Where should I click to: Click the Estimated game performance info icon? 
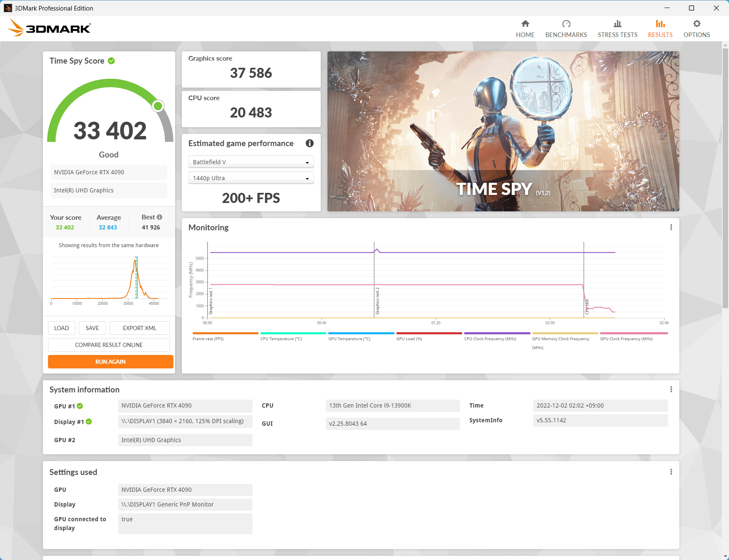310,143
